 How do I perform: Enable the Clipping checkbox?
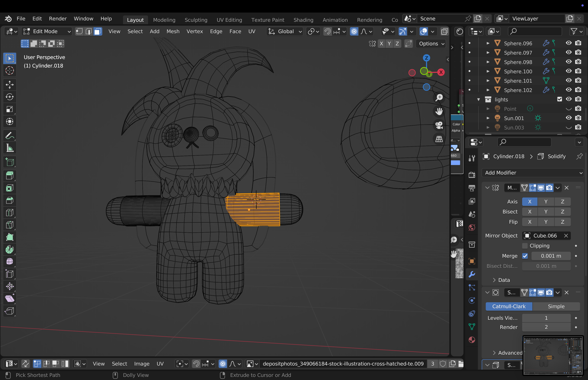pos(525,246)
